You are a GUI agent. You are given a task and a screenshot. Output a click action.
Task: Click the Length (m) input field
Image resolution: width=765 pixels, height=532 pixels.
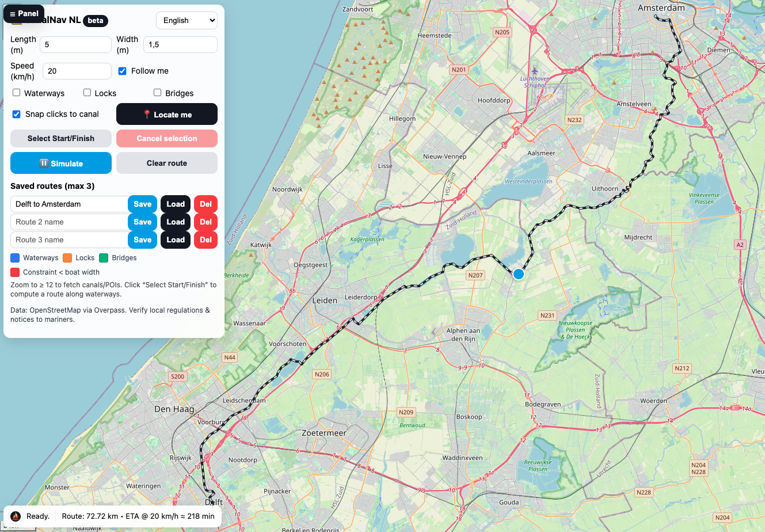[x=75, y=44]
